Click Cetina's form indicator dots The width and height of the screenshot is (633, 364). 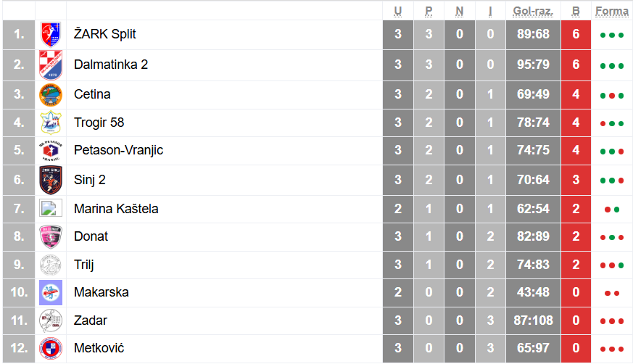[x=611, y=95]
